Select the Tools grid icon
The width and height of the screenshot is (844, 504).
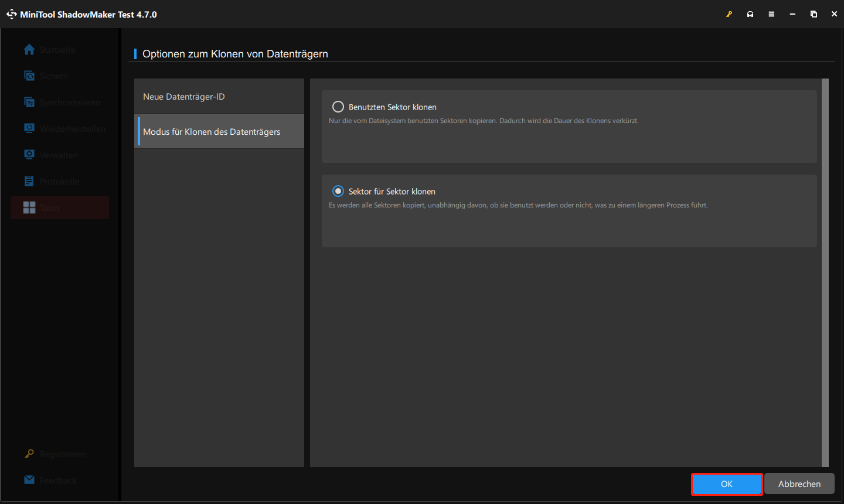29,207
